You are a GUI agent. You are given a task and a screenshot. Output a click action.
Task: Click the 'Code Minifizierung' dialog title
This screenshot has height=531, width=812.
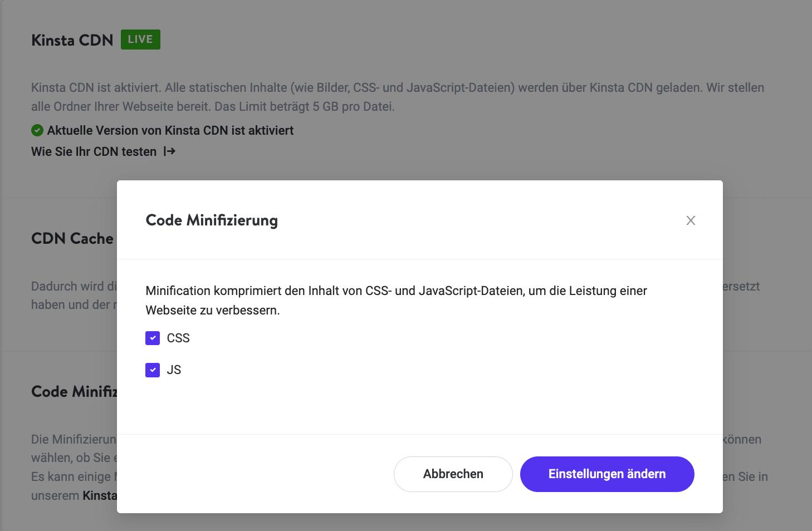point(212,220)
